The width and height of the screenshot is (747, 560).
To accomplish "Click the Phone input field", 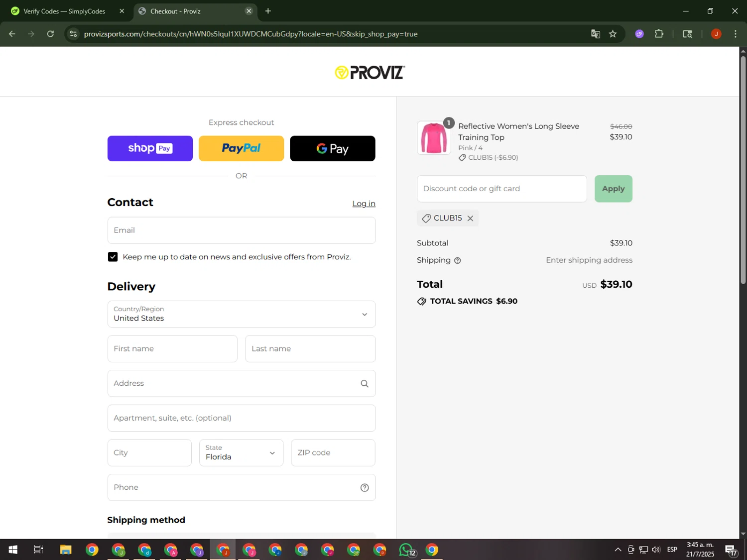I will [x=242, y=488].
